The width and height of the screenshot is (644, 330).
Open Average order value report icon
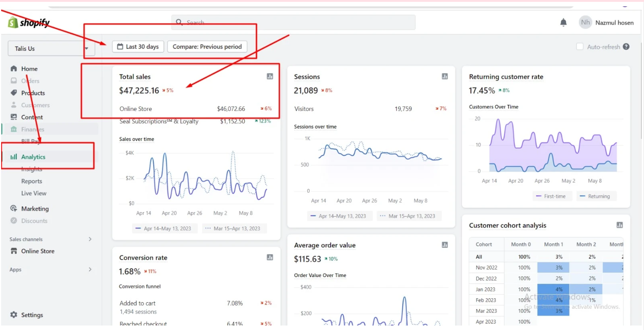pyautogui.click(x=444, y=245)
